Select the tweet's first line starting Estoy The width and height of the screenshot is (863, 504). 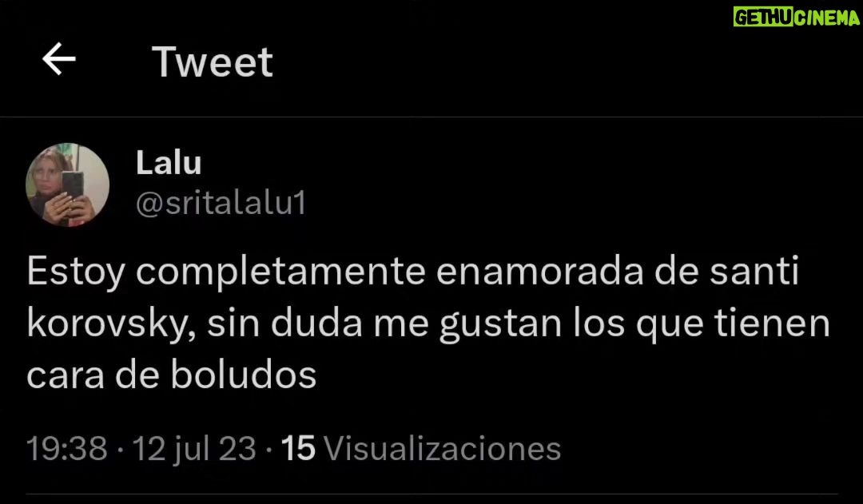pyautogui.click(x=412, y=272)
